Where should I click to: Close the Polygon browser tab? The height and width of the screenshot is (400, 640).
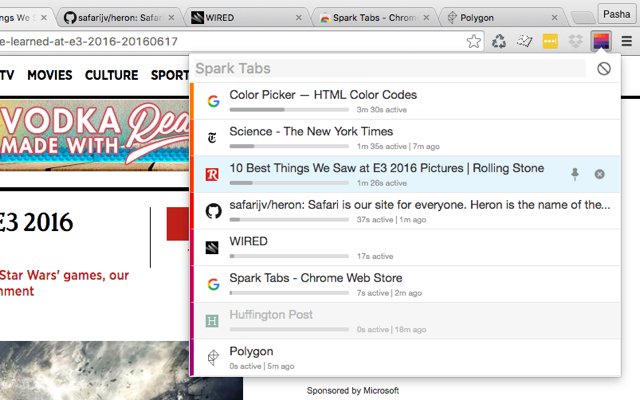554,18
